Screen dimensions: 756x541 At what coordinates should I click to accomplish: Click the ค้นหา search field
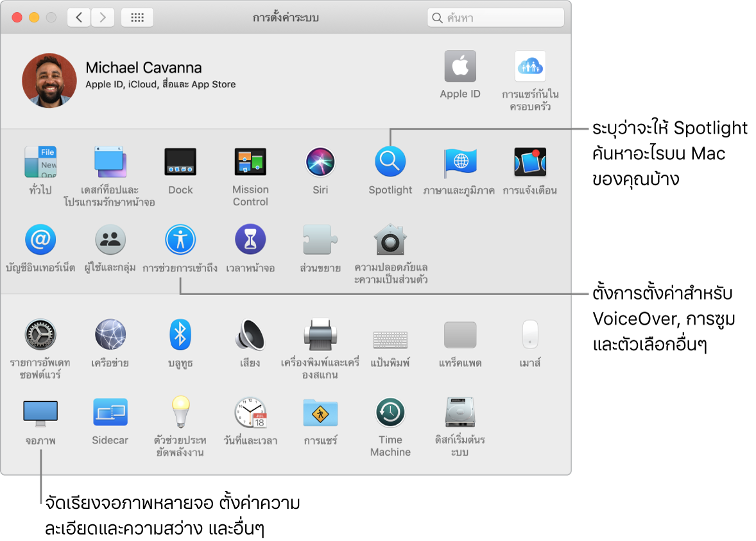click(x=495, y=18)
